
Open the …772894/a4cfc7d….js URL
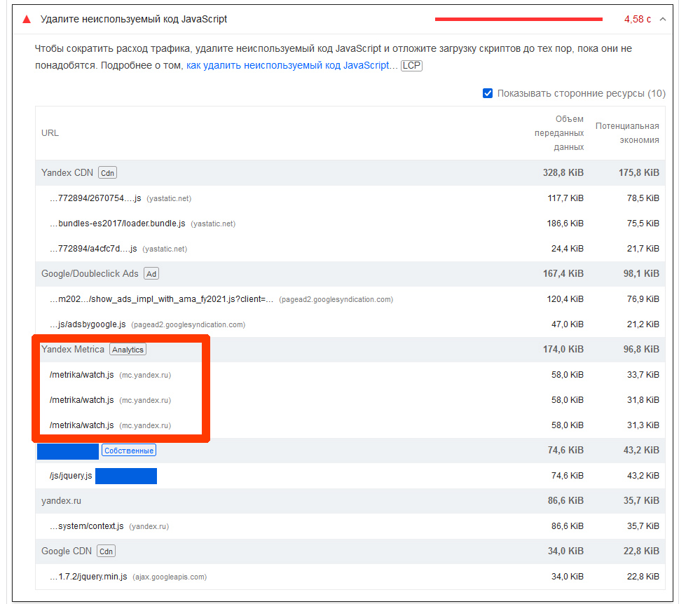pyautogui.click(x=93, y=249)
